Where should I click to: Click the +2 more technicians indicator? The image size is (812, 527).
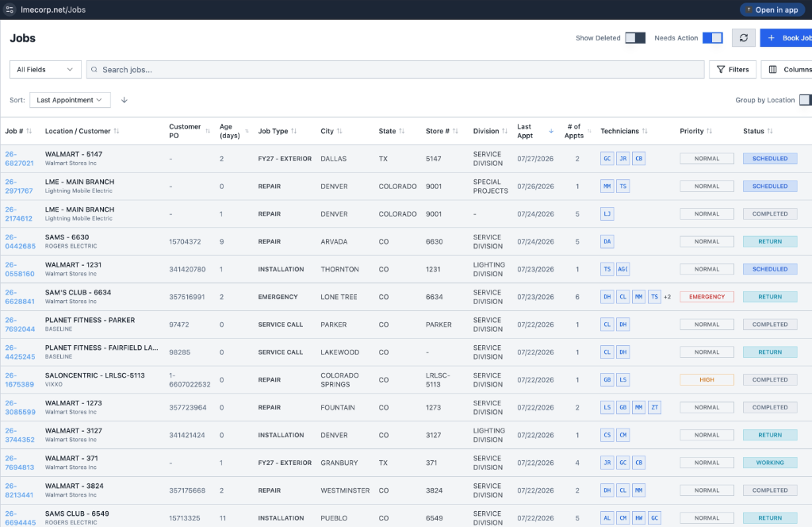tap(668, 297)
